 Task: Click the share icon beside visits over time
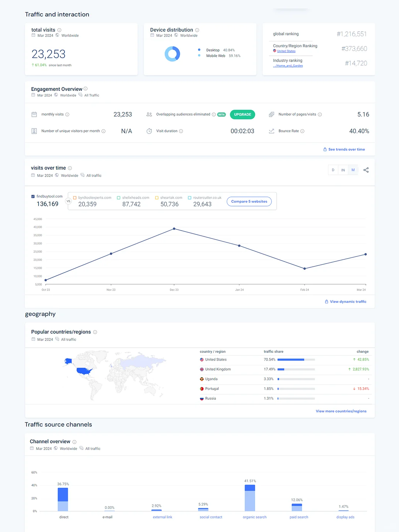[x=366, y=170]
